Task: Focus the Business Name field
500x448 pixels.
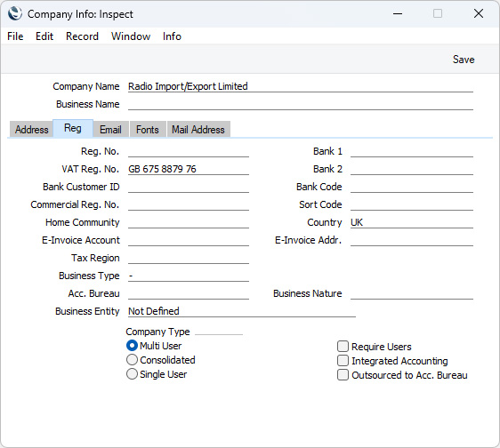Action: [301, 104]
